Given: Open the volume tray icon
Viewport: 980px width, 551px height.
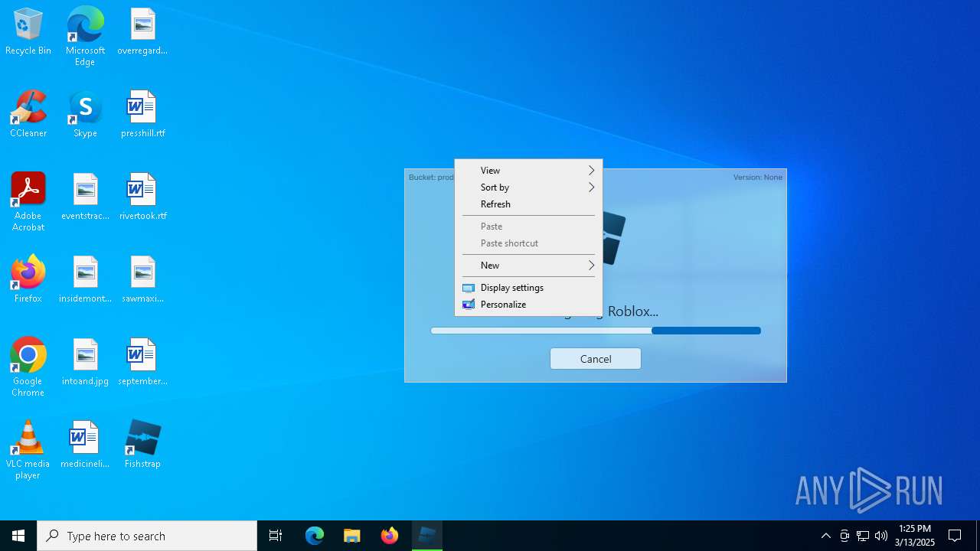Looking at the screenshot, I should click(x=881, y=536).
